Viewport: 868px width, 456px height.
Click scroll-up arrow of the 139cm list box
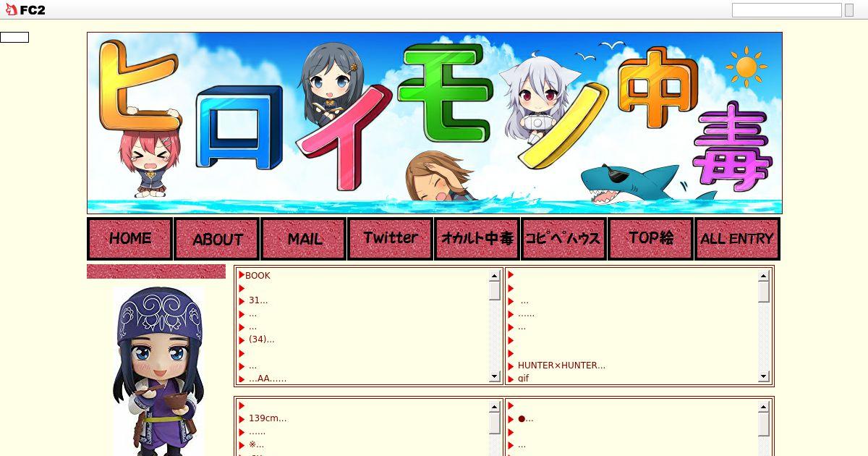coord(495,407)
